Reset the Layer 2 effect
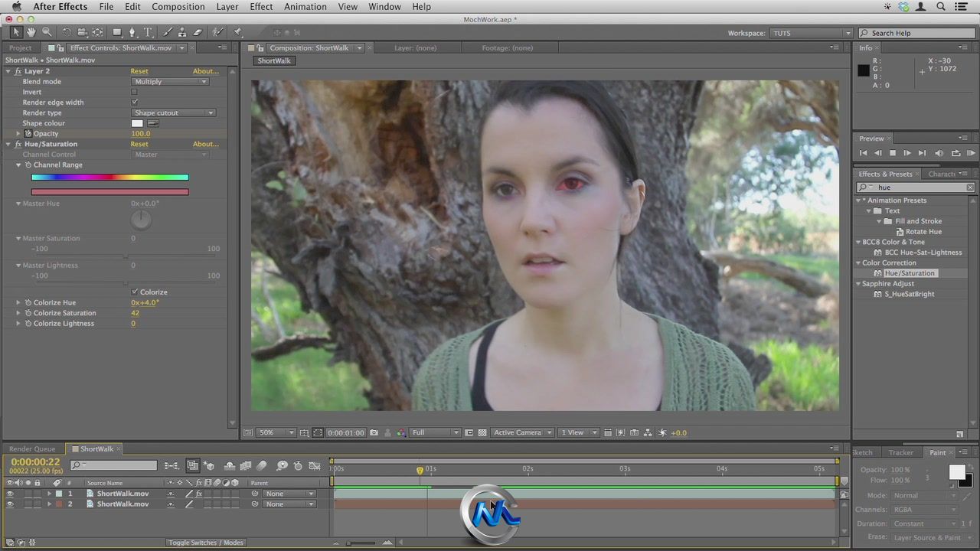Viewport: 980px width, 551px height. [139, 71]
